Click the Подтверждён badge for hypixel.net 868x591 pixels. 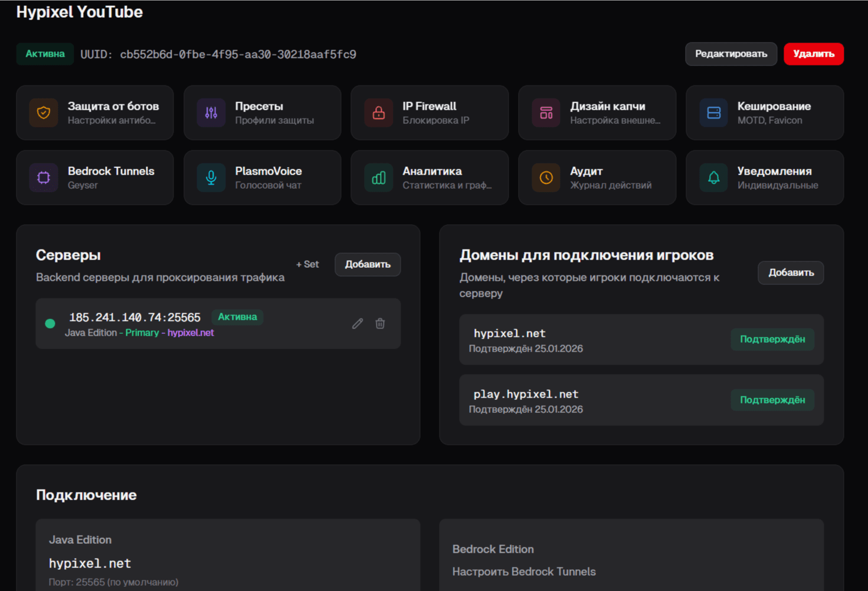772,339
